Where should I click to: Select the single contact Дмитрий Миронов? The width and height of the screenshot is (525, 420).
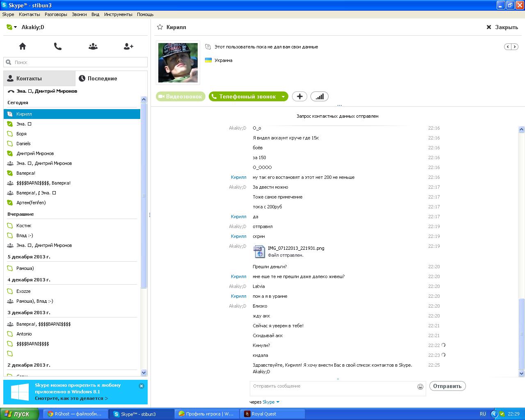pos(72,153)
